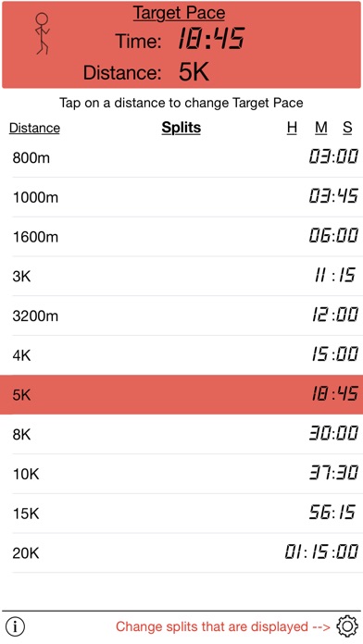Select the 1000m split row

click(x=181, y=197)
